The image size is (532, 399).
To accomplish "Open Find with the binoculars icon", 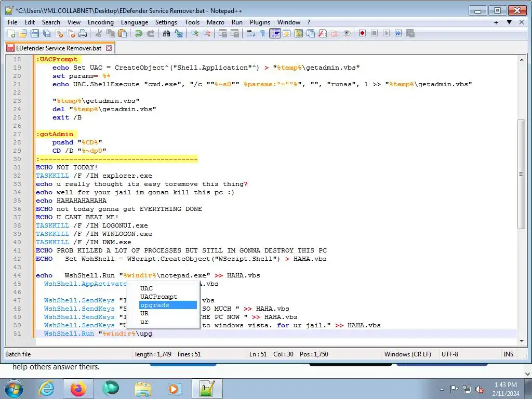I will tap(166, 33).
